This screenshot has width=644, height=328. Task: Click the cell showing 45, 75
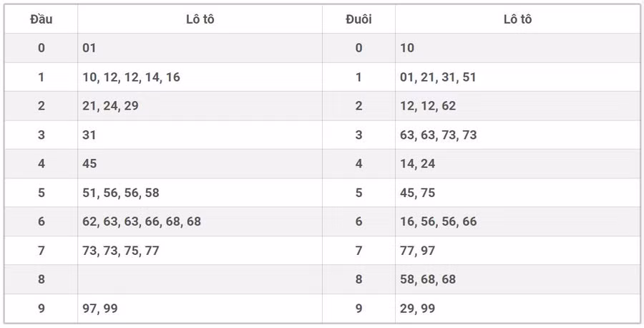pos(418,193)
